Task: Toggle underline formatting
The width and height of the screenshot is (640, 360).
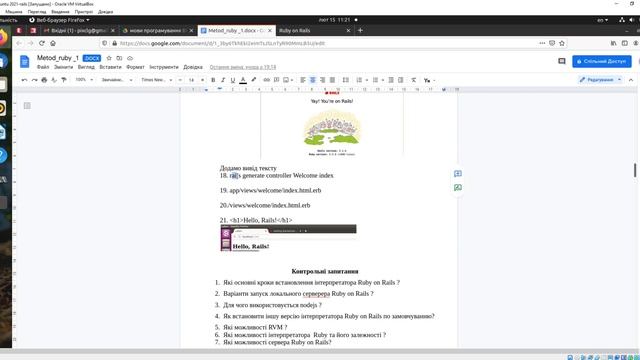Action: coord(233,80)
